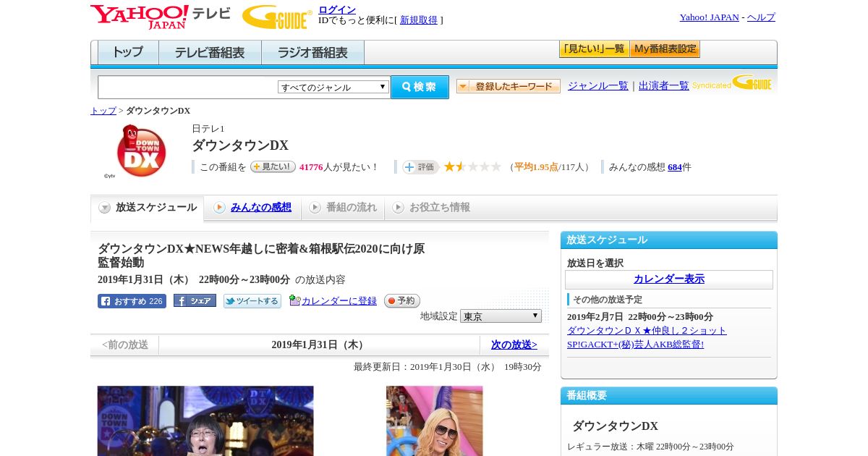Click the 新規取得 link
The height and width of the screenshot is (456, 868).
coord(419,20)
